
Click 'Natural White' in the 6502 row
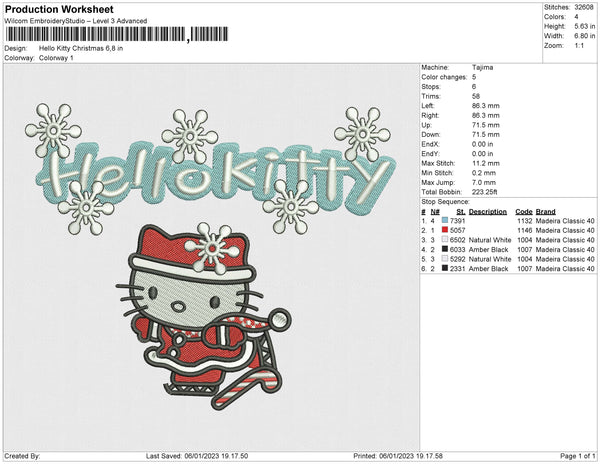click(x=490, y=240)
